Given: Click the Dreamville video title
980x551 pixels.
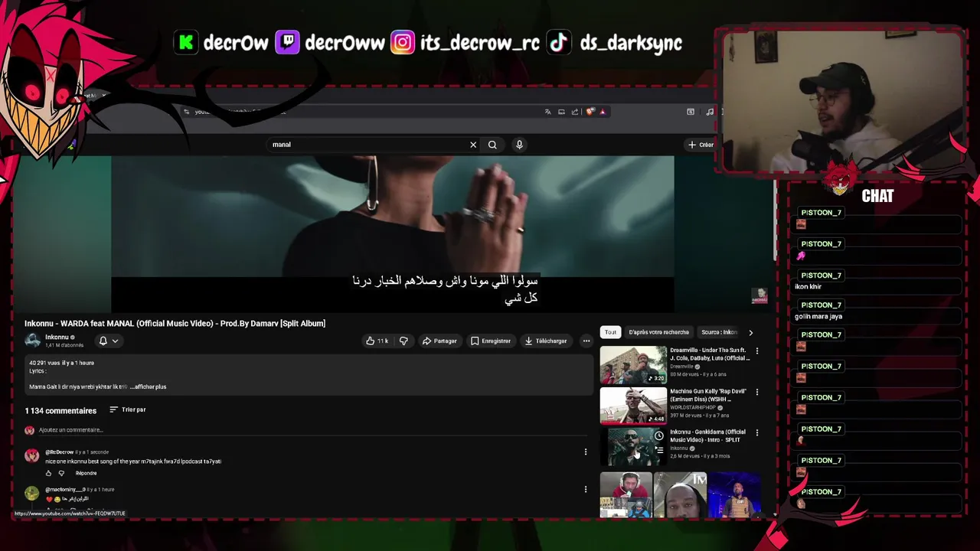Looking at the screenshot, I should [x=710, y=354].
